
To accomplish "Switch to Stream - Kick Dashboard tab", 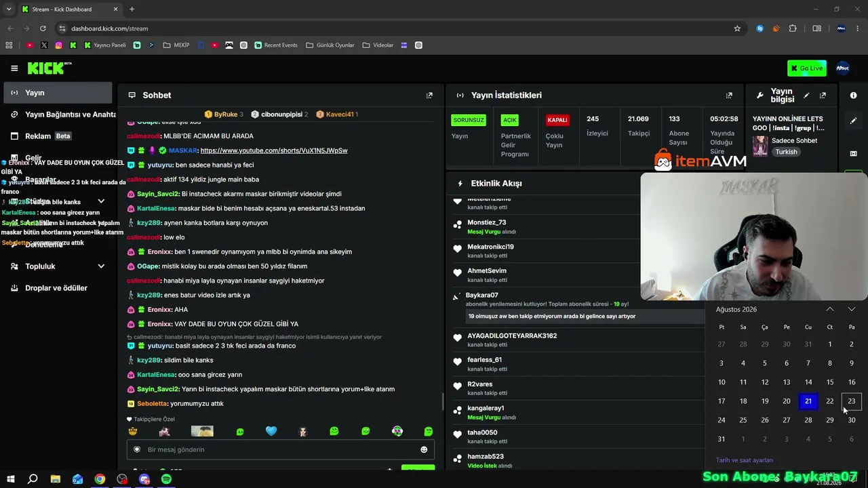I will coord(70,9).
